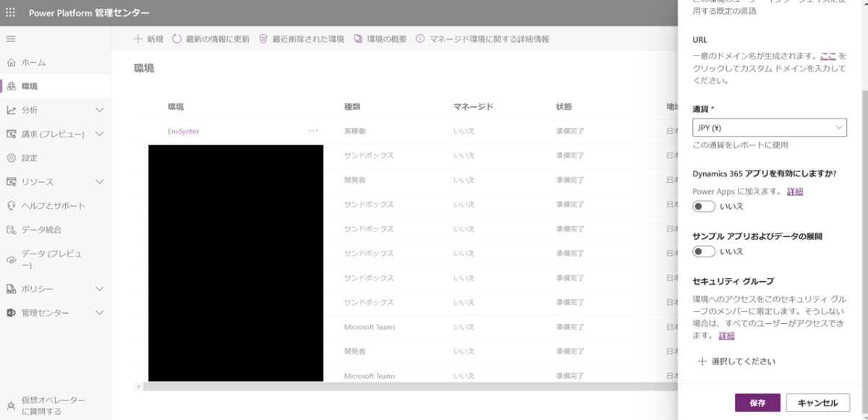The height and width of the screenshot is (420, 868).
Task: Sort by the 環境 column header
Action: pos(176,107)
